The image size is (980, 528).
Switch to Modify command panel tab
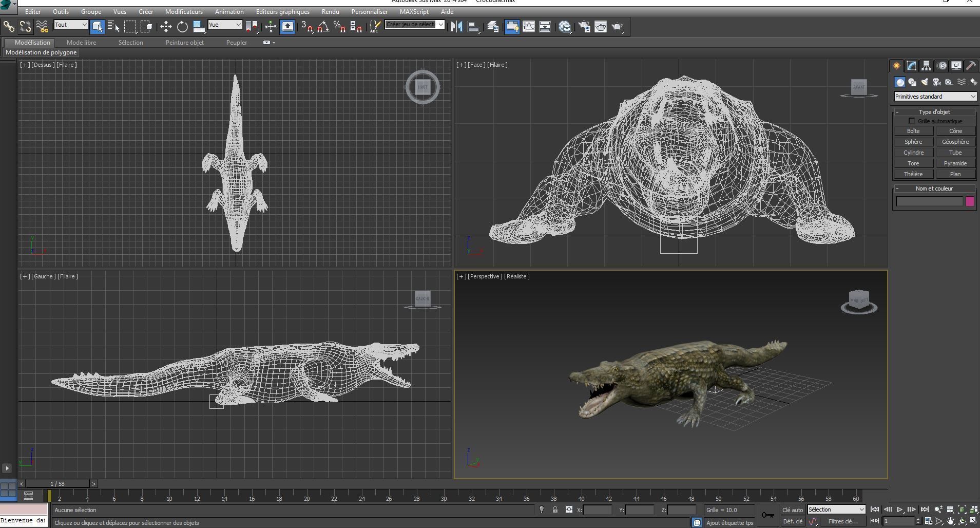[x=911, y=66]
